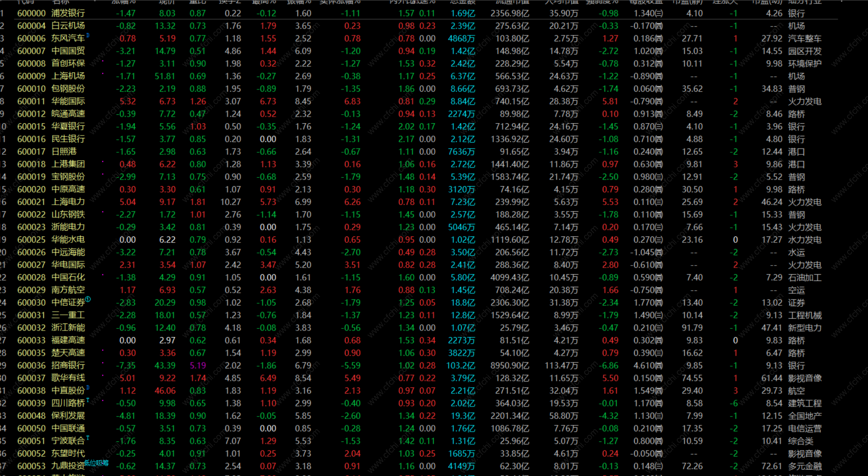Click the D marker beside 中直股份

tap(88, 387)
